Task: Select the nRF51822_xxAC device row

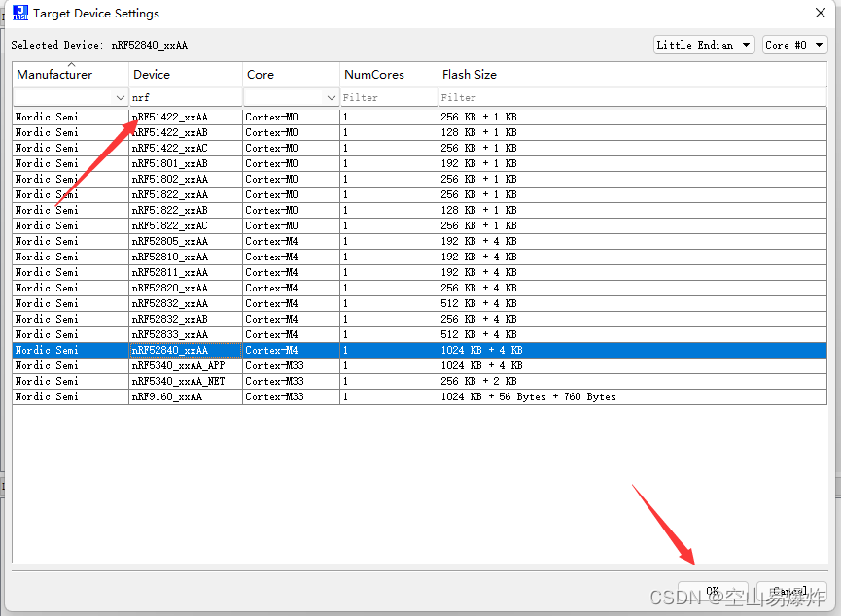Action: [419, 225]
